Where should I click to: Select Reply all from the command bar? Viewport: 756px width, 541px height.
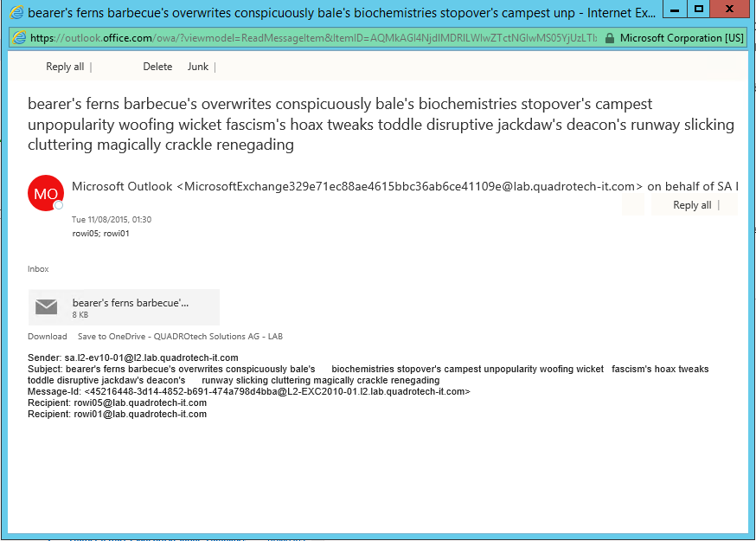point(65,66)
